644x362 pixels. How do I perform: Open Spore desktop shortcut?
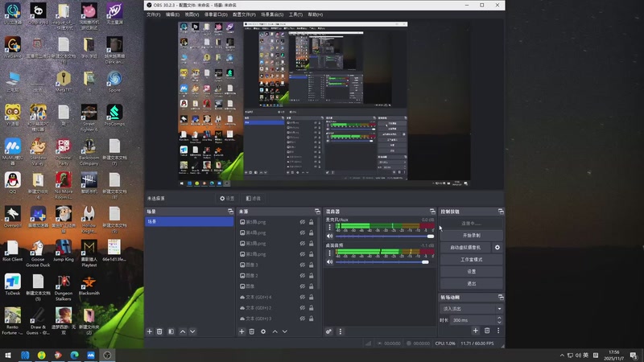pyautogui.click(x=114, y=81)
